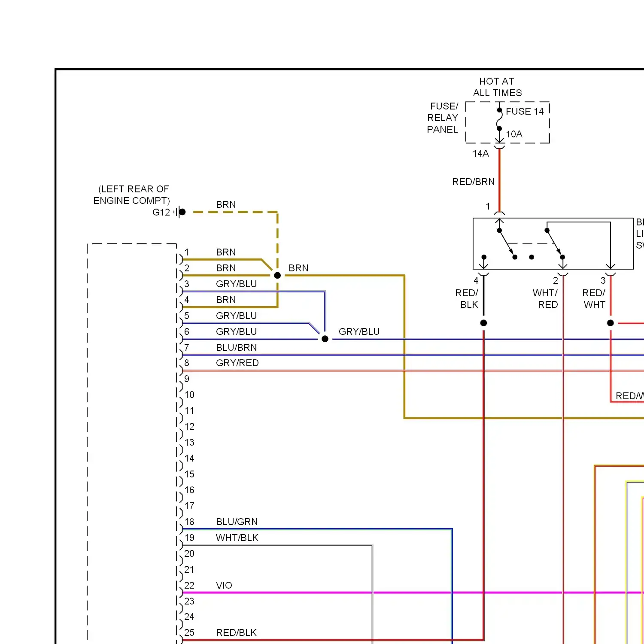Select the FUSE/ RELAY PANEL label
The width and height of the screenshot is (644, 644).
point(443,118)
